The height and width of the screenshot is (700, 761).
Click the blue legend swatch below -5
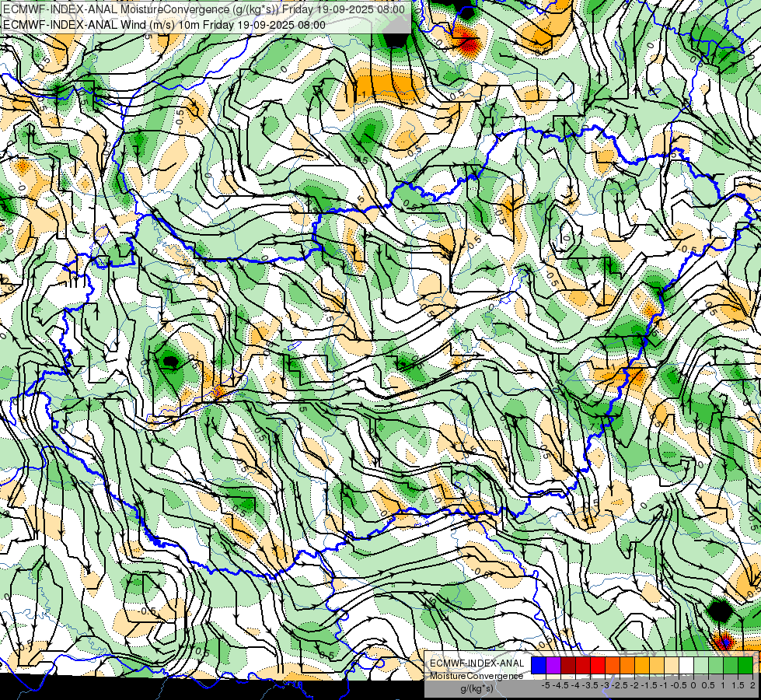(x=539, y=666)
